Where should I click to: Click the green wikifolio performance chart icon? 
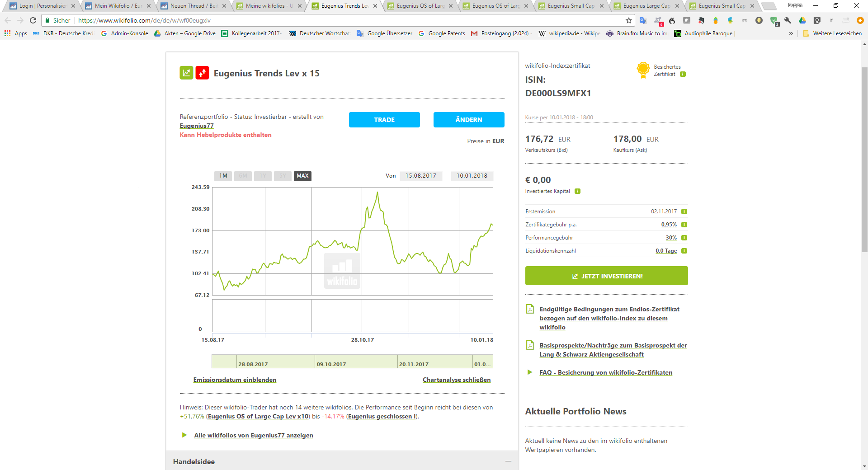coord(186,73)
